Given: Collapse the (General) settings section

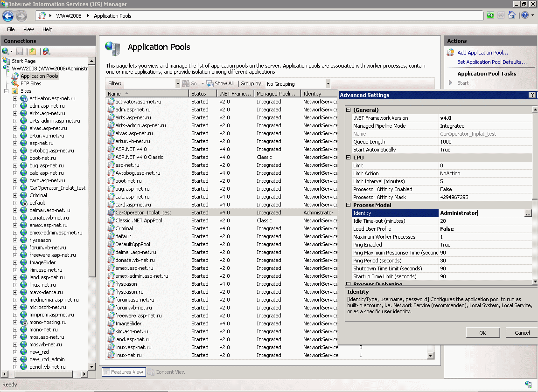Looking at the screenshot, I should tap(348, 110).
